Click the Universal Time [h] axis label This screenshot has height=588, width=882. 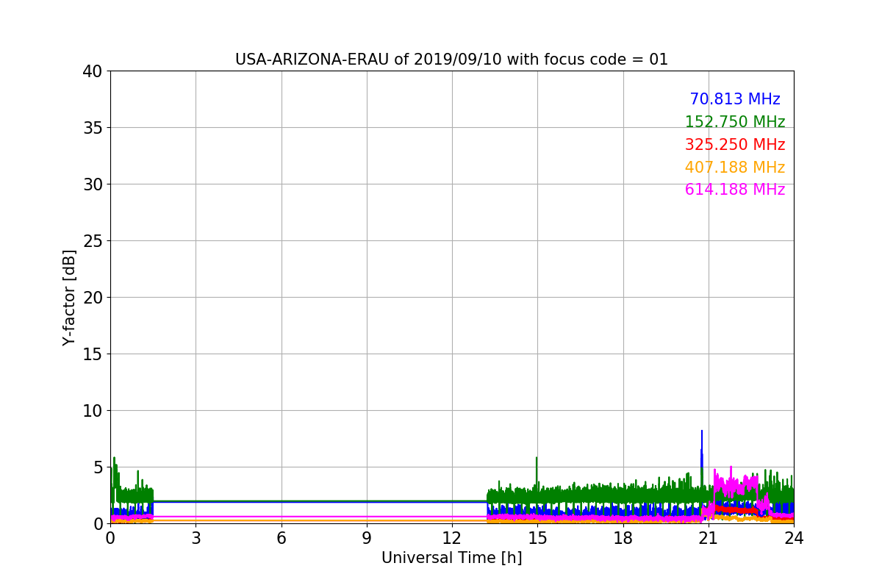451,559
